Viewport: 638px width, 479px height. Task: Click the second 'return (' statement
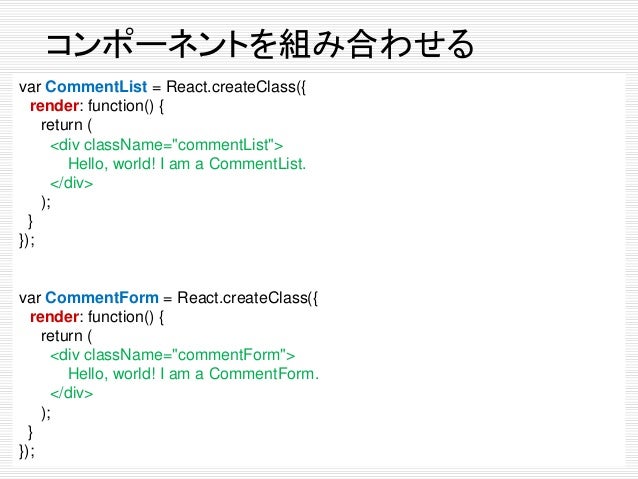66,336
